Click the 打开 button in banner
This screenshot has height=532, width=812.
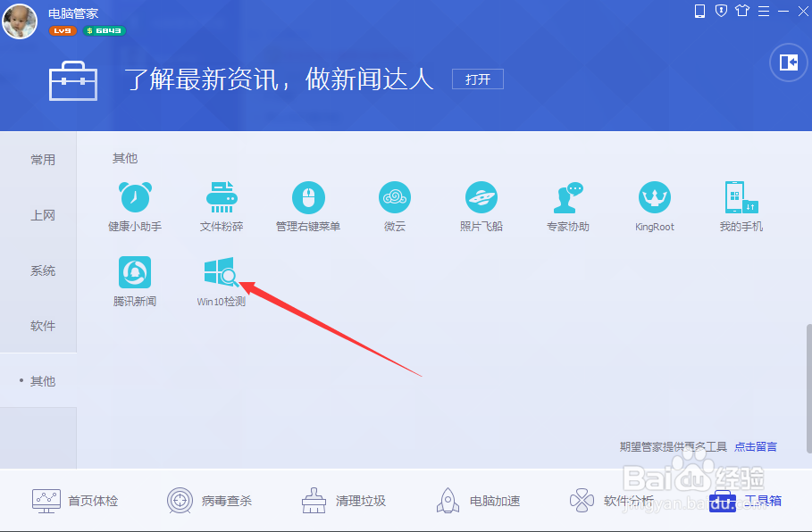tap(478, 79)
